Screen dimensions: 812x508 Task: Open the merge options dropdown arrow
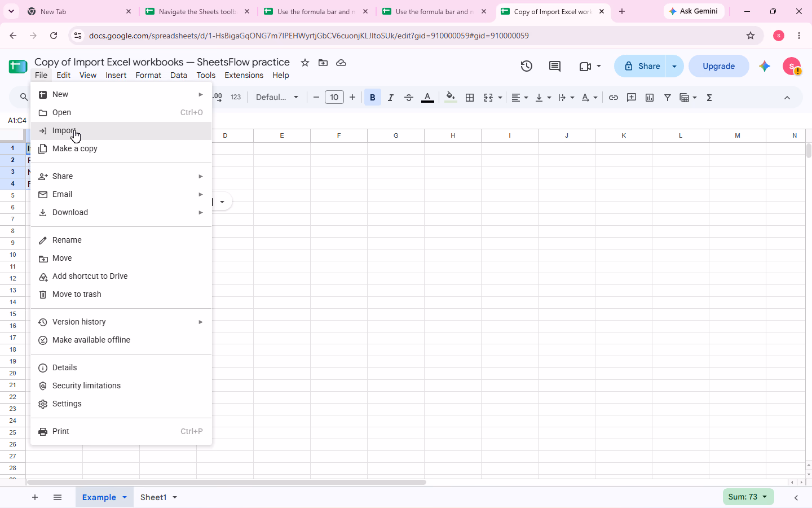500,98
